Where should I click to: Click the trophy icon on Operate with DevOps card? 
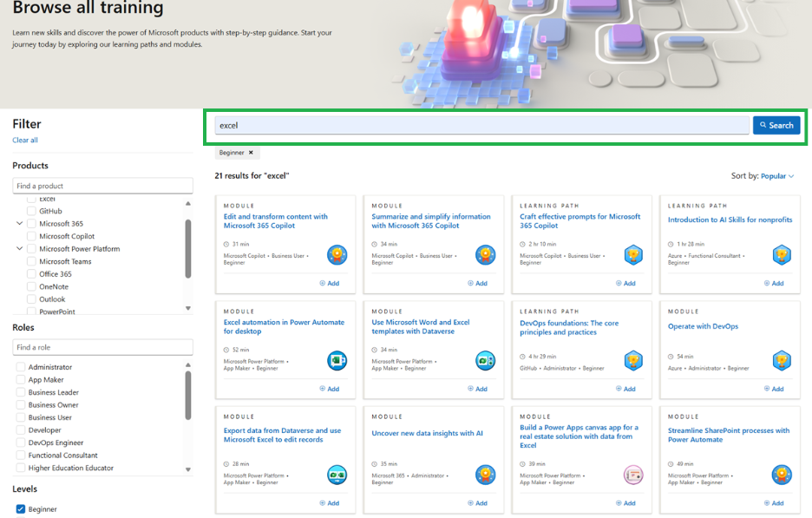tap(782, 361)
